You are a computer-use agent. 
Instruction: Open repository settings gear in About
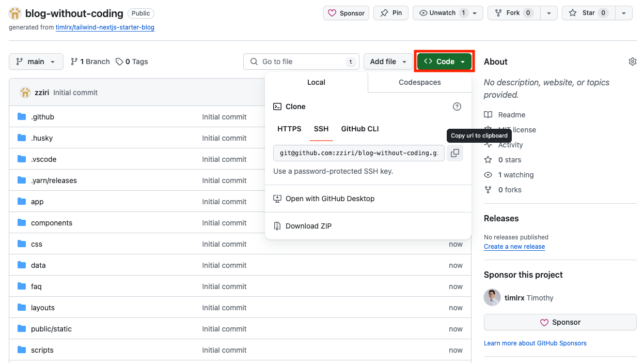(633, 62)
